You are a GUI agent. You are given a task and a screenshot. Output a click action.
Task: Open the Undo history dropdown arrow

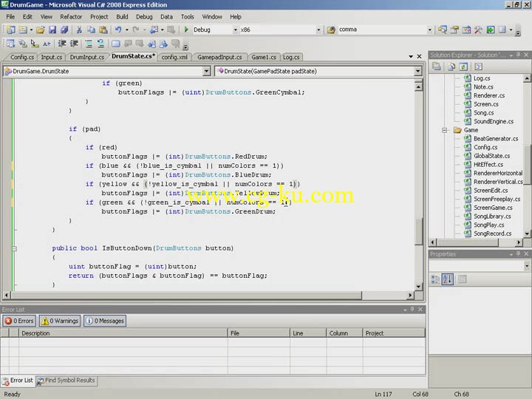[x=127, y=30]
